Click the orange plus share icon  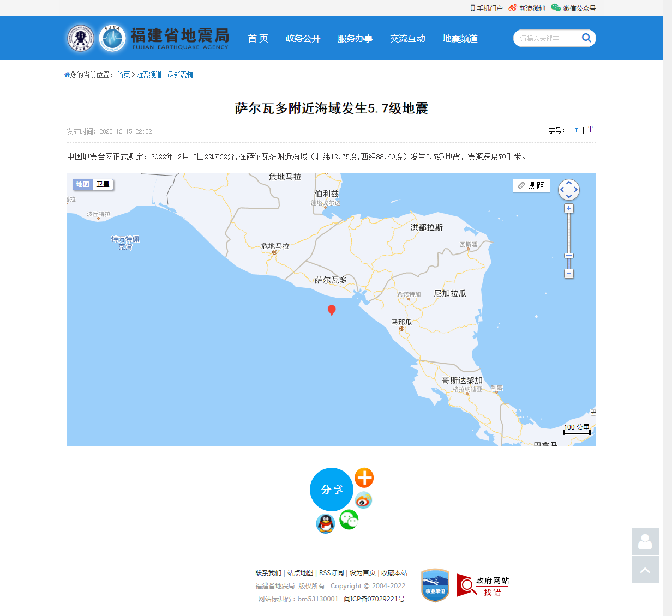point(364,478)
